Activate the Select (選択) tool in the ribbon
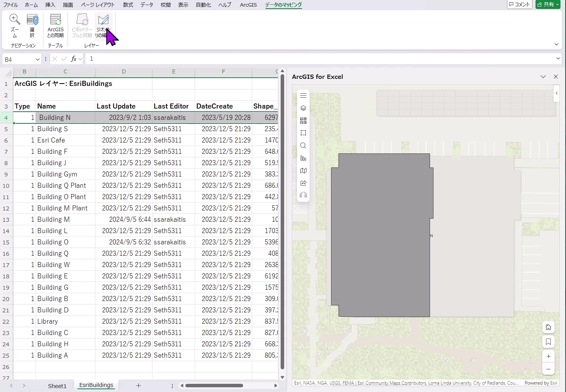This screenshot has width=566, height=392. tap(32, 26)
